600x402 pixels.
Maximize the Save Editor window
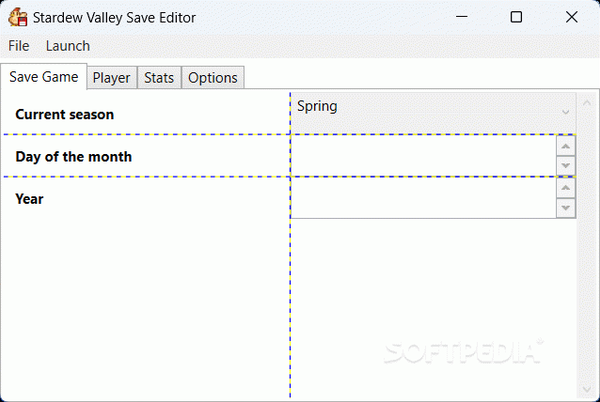516,17
